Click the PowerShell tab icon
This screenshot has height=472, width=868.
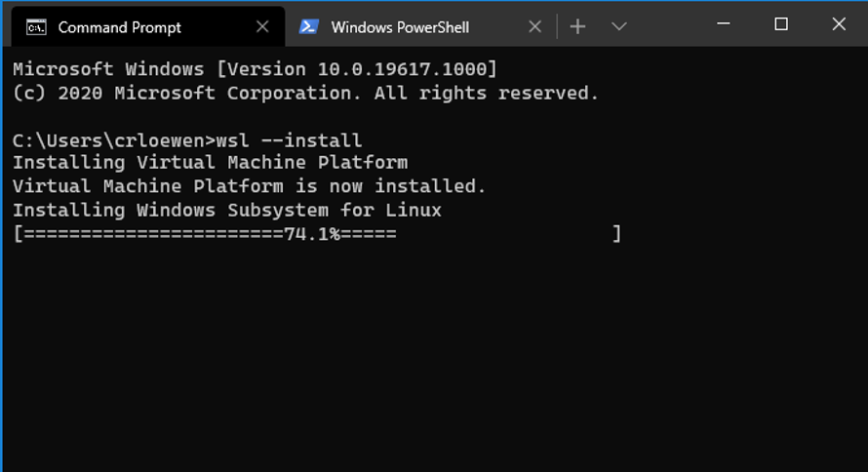click(x=309, y=27)
